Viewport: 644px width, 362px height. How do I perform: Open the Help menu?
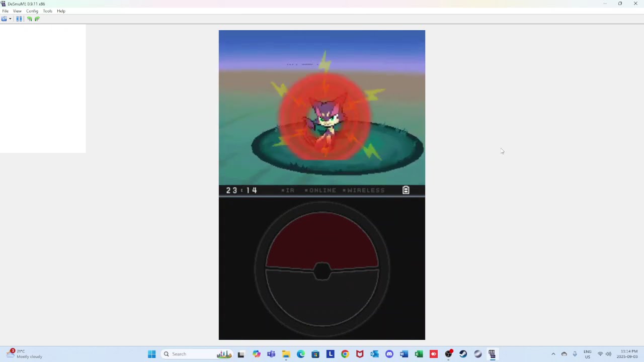point(61,11)
